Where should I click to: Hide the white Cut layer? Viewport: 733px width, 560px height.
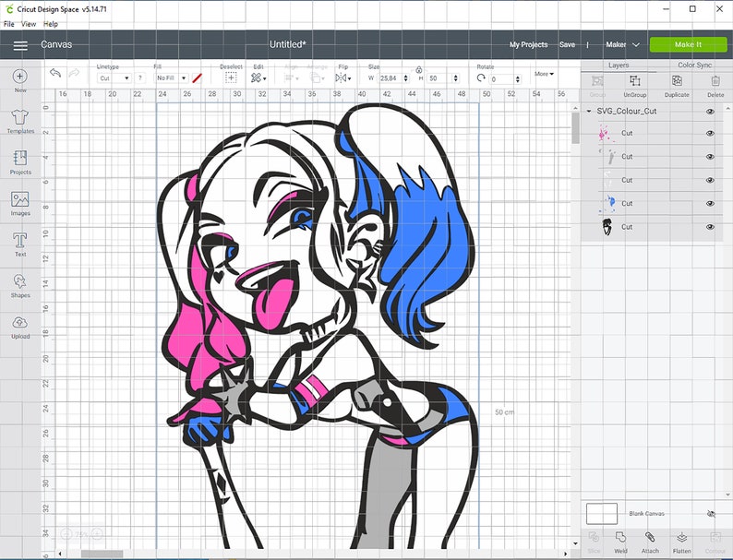point(710,180)
